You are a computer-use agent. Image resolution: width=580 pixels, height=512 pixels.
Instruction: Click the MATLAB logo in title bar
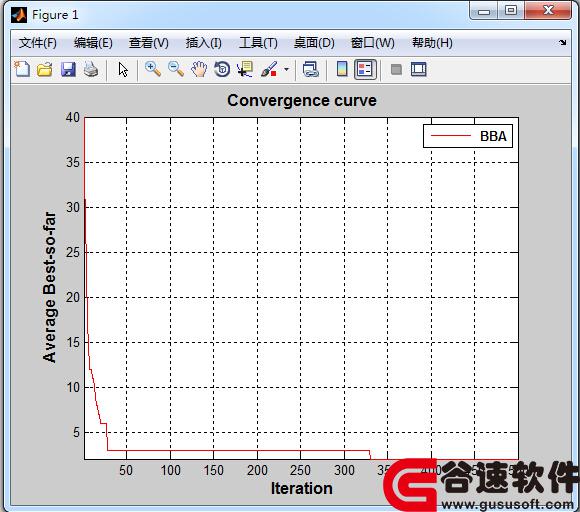(19, 15)
